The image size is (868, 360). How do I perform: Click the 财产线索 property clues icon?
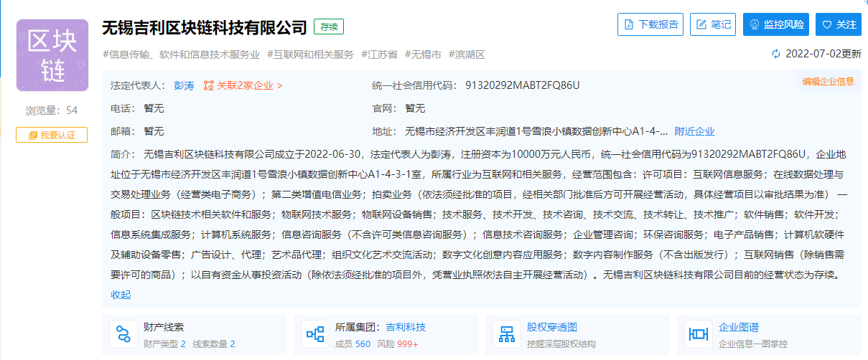pos(123,334)
